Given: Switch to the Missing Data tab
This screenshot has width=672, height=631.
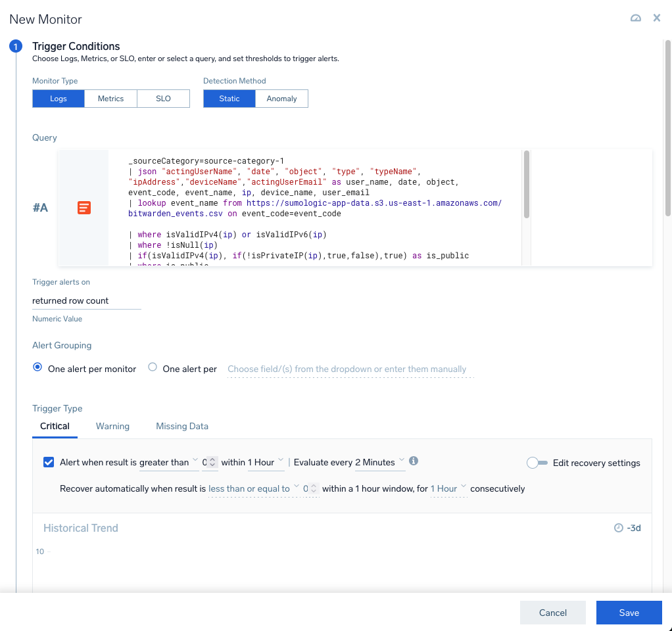Looking at the screenshot, I should pyautogui.click(x=182, y=426).
